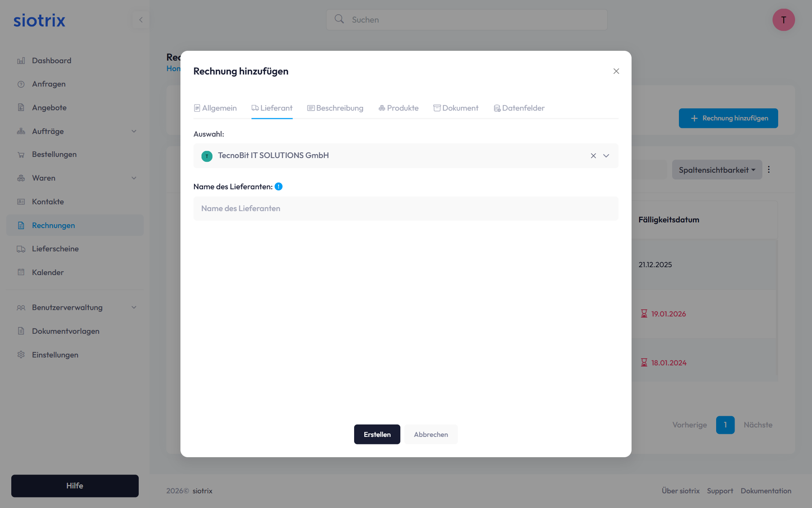Select the Datenfelder tab

[519, 108]
